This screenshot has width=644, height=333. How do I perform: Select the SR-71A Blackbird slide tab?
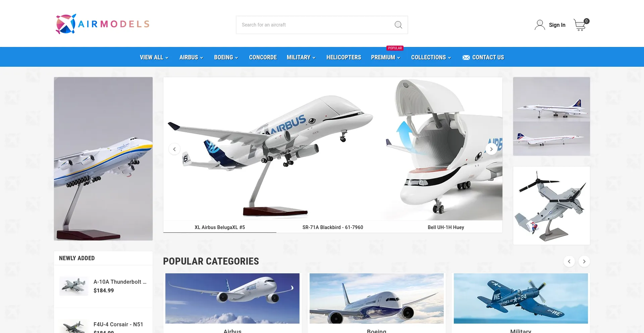tap(333, 227)
